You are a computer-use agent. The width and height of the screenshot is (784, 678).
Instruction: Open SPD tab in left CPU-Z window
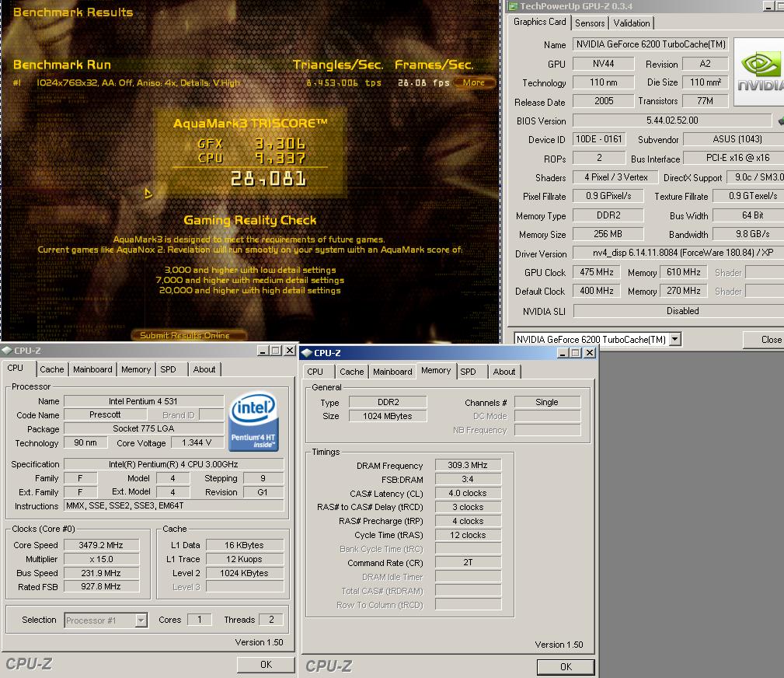click(168, 369)
